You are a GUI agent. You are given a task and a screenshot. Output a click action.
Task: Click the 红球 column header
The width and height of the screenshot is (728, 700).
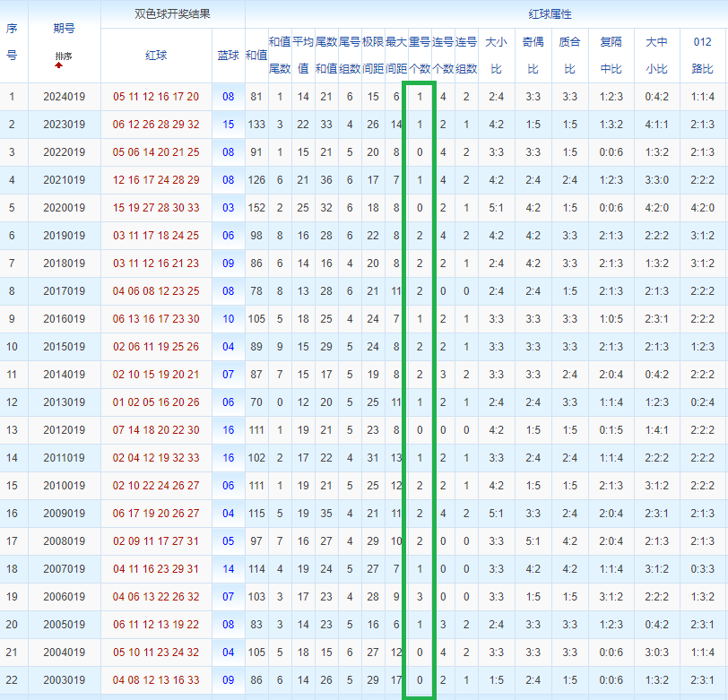156,56
